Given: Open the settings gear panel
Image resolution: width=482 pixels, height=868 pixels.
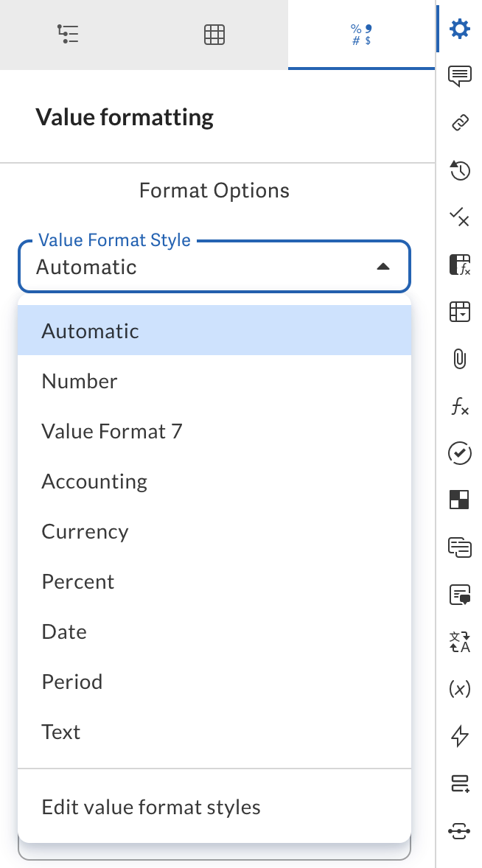Looking at the screenshot, I should (x=459, y=29).
